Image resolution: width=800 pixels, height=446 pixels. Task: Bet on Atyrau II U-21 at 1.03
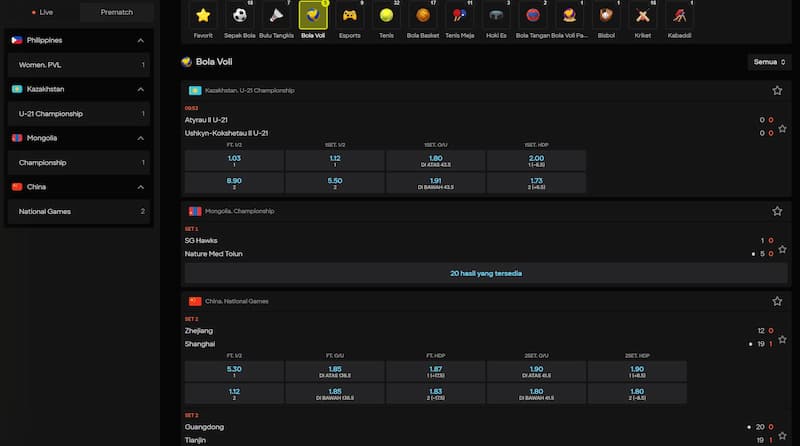(234, 162)
